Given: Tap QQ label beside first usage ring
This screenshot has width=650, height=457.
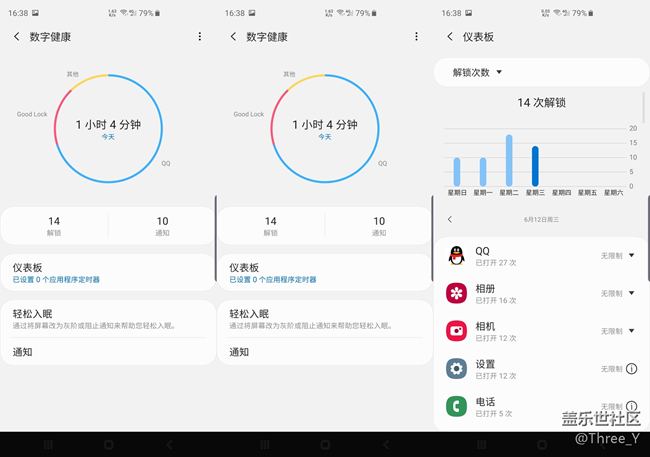Looking at the screenshot, I should pyautogui.click(x=166, y=163).
